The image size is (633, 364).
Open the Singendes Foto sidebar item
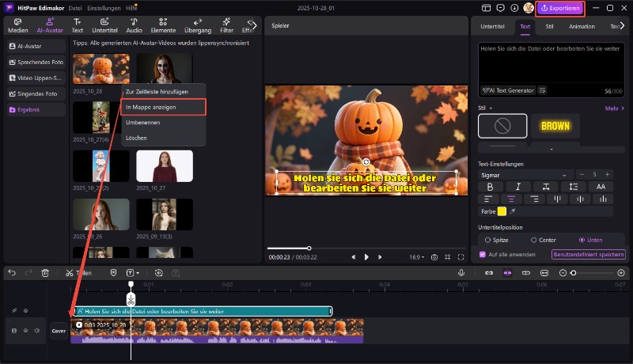tap(36, 93)
